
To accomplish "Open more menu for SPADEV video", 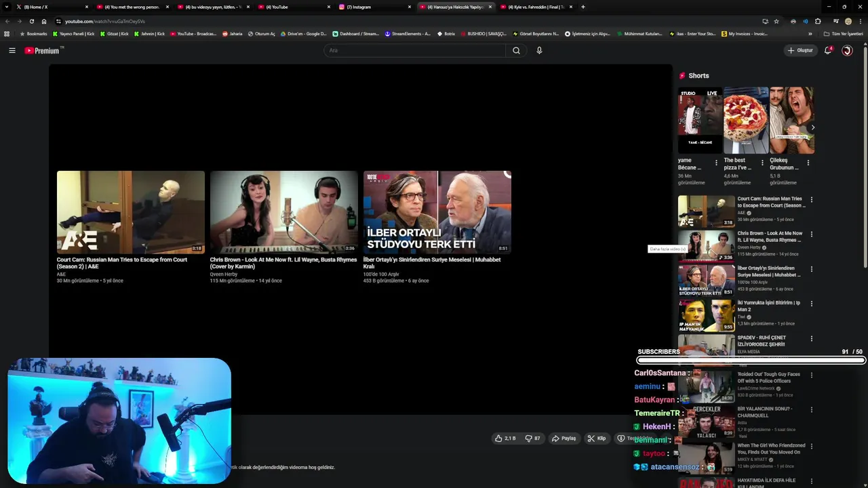I will 811,338.
